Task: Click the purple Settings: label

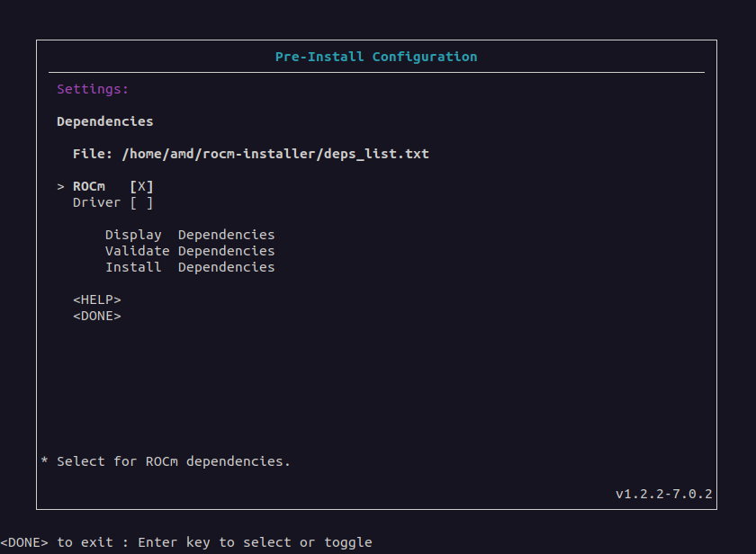Action: pyautogui.click(x=93, y=89)
